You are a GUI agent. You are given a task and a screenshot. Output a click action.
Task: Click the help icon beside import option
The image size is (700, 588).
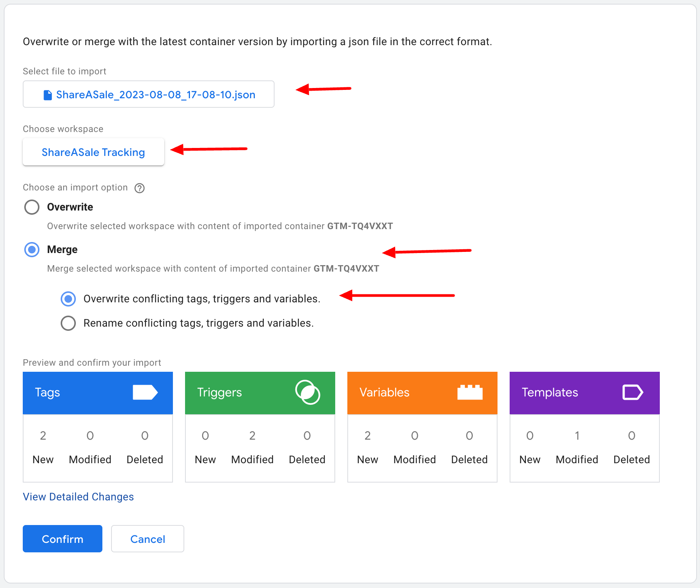[140, 188]
